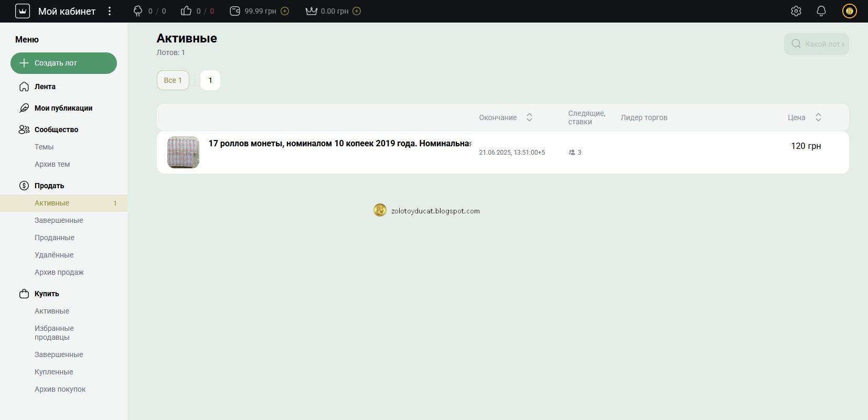The height and width of the screenshot is (420, 868).
Task: Open Темы under Сообщество
Action: point(44,147)
